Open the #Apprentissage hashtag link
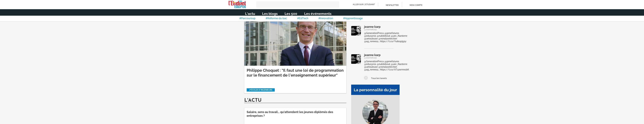This screenshot has height=124, width=644. click(x=353, y=18)
